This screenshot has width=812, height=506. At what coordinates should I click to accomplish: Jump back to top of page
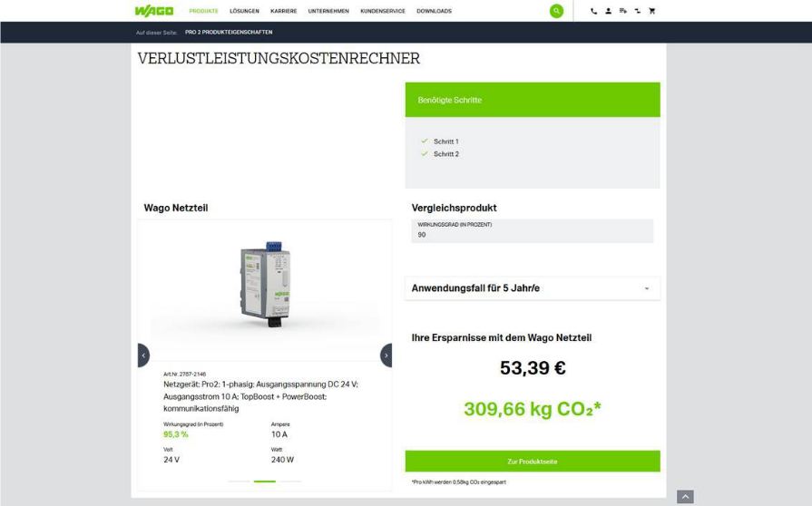coord(685,497)
